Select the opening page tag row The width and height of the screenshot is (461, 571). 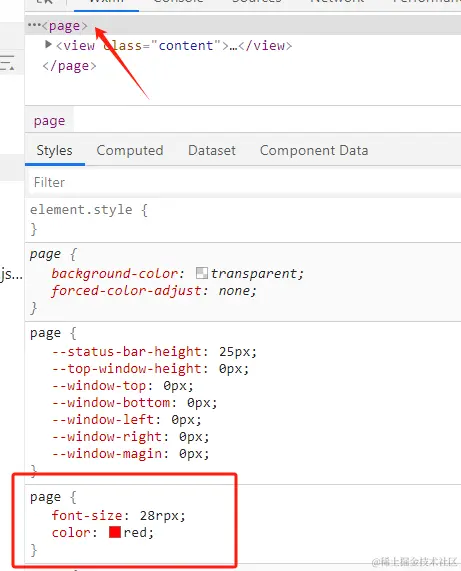tap(243, 25)
